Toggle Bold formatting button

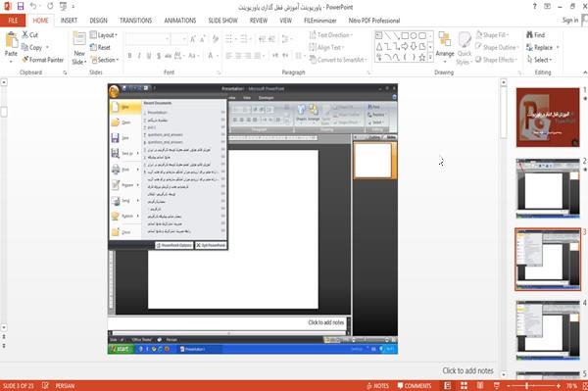(x=129, y=56)
